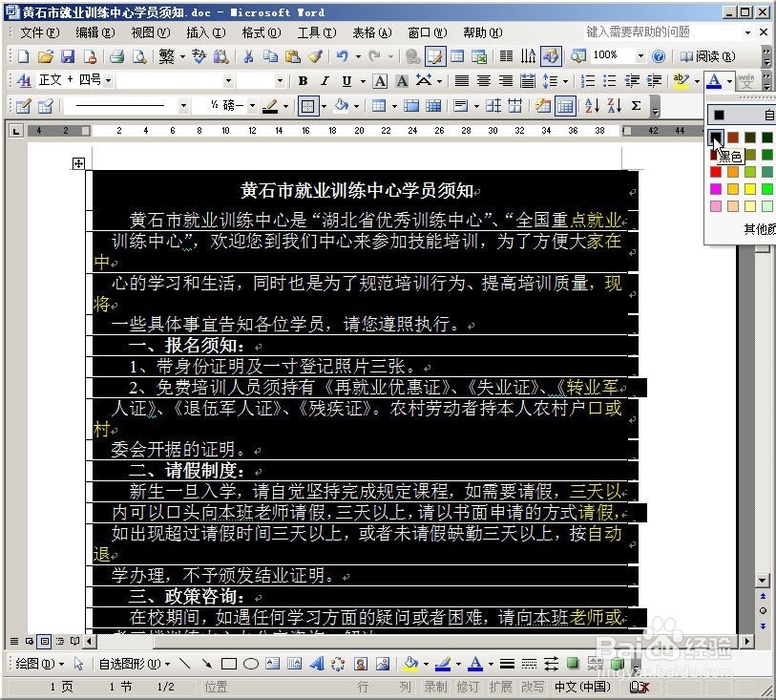Screen dimensions: 776x700
Task: Open the 自选图形(U) AutoShapes button
Action: [x=135, y=664]
